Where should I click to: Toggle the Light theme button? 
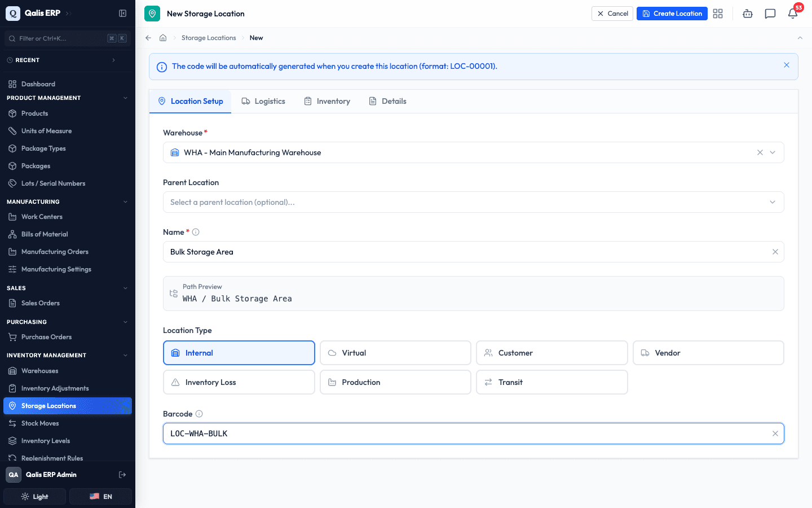click(35, 497)
